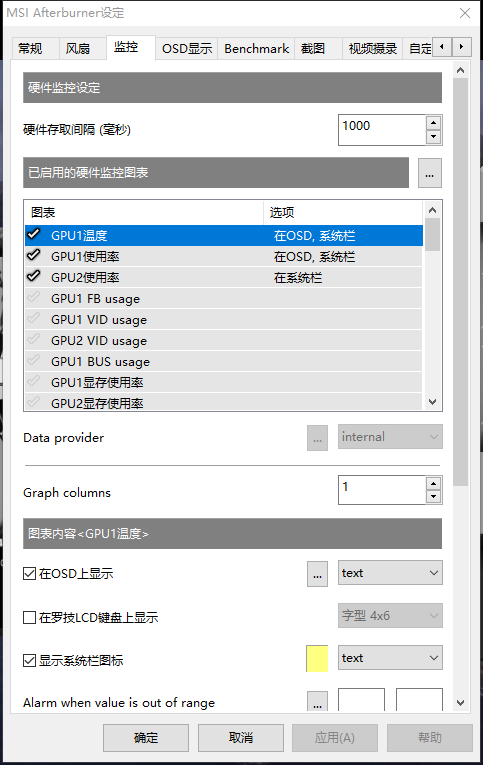Viewport: 483px width, 765px height.
Task: Open the partially visible 自定 tab
Action: click(x=420, y=49)
